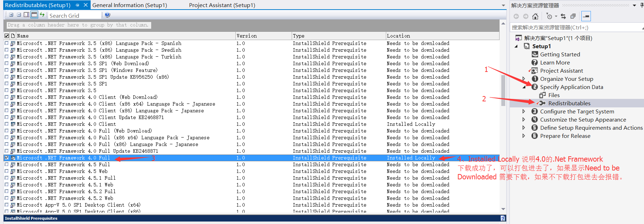This screenshot has height=224, width=644.
Task: Switch to General Information (Setup1) tab
Action: coord(130,5)
